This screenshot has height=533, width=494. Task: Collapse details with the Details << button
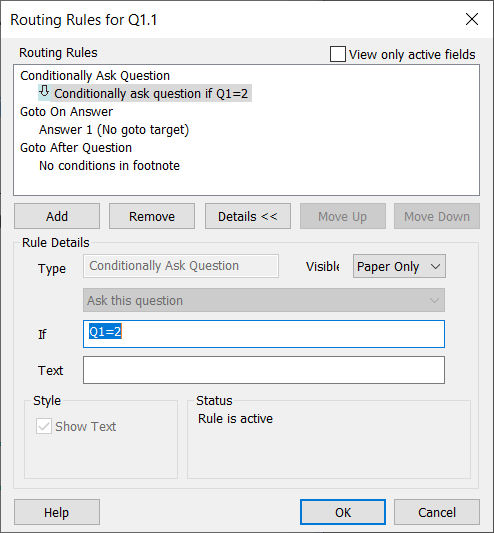(248, 216)
